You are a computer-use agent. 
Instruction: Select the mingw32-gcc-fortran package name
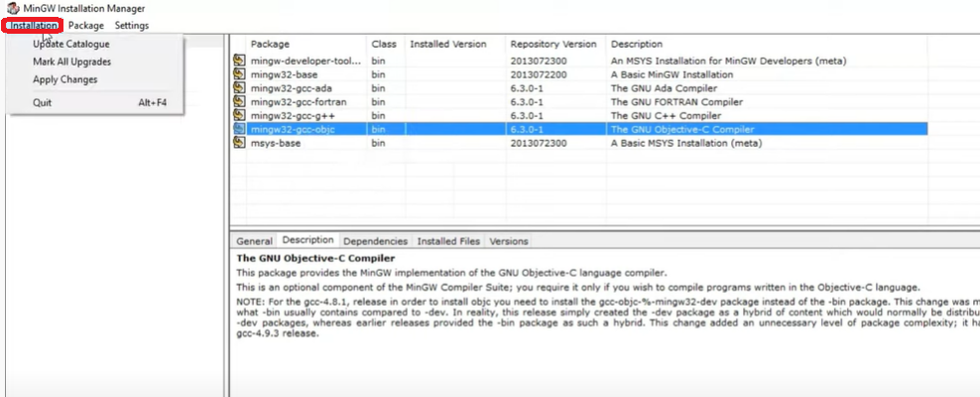[x=299, y=102]
